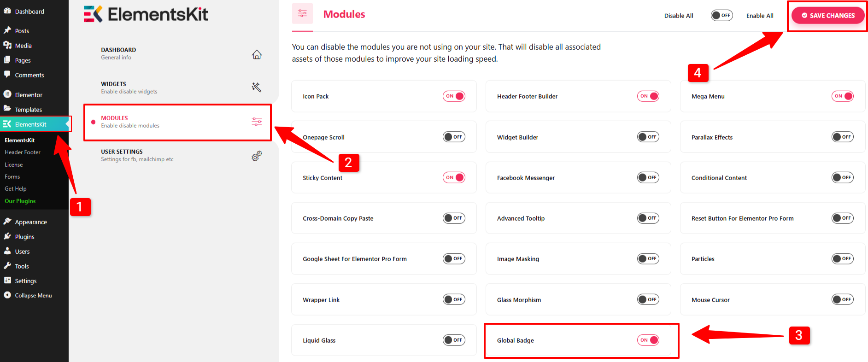Image resolution: width=868 pixels, height=362 pixels.
Task: Turn off Sticky Content
Action: (x=454, y=177)
